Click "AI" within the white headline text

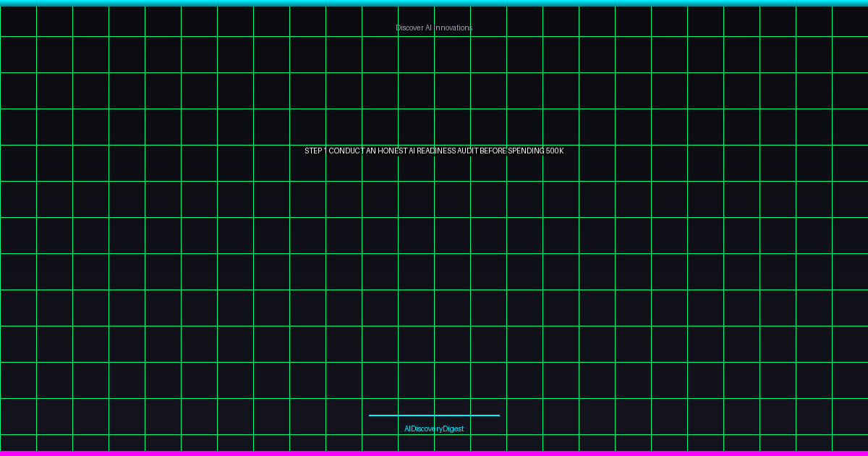[x=411, y=151]
